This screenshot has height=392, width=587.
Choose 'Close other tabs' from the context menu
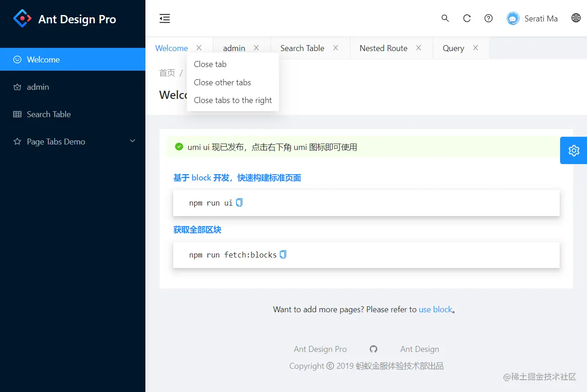233,83
